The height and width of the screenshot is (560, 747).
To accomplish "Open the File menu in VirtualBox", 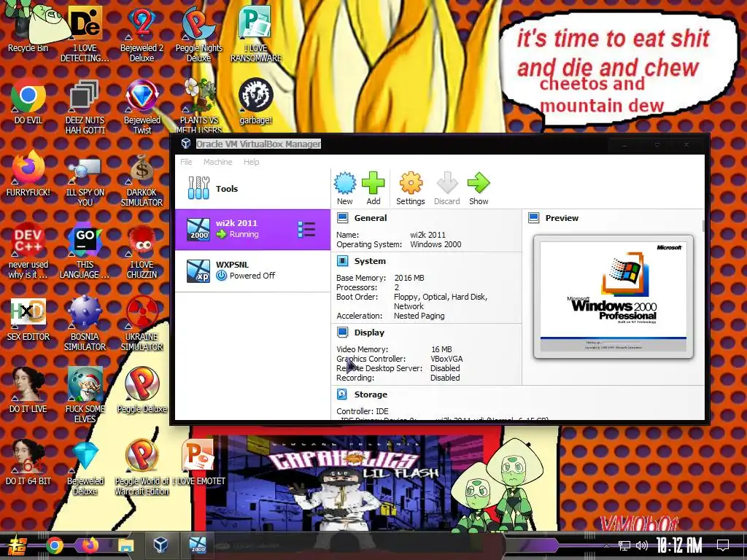I will coord(186,162).
